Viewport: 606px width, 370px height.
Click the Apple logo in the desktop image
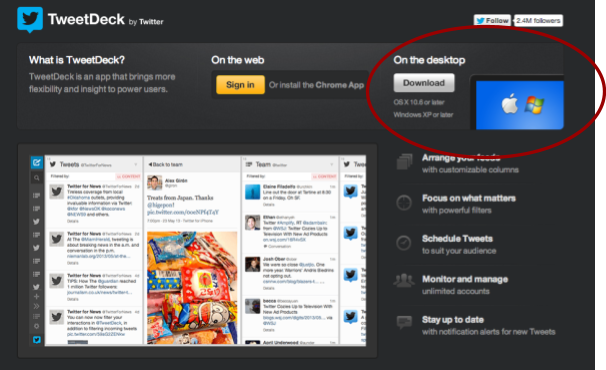509,104
